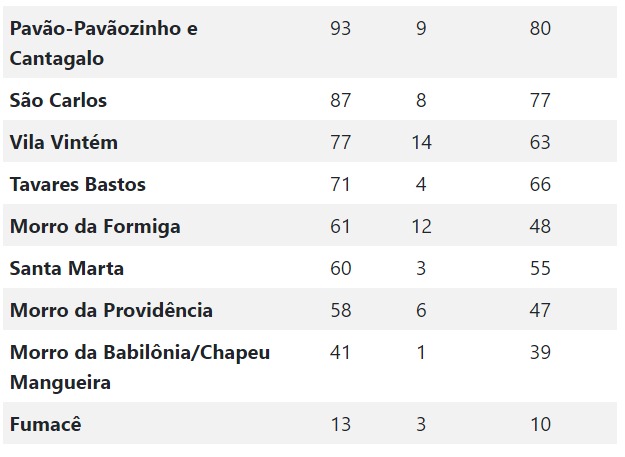625x457 pixels.
Task: Click value 13 in Fumacê row
Action: point(340,424)
